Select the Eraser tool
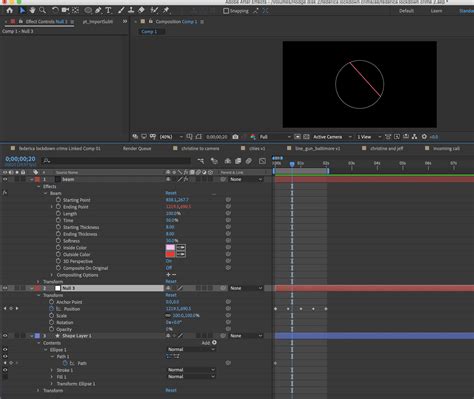474x399 pixels. (141, 11)
